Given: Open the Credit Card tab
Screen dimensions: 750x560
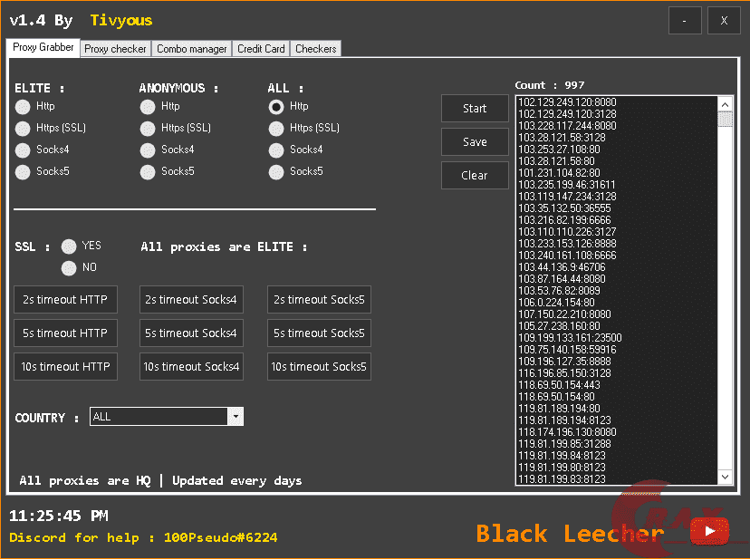Looking at the screenshot, I should [x=261, y=49].
